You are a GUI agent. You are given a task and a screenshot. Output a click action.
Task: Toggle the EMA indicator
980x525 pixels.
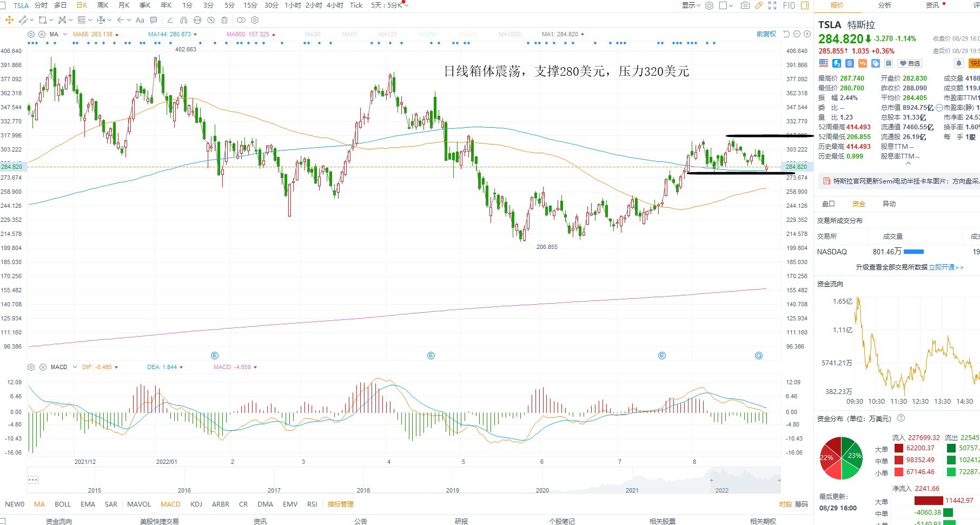(x=88, y=504)
